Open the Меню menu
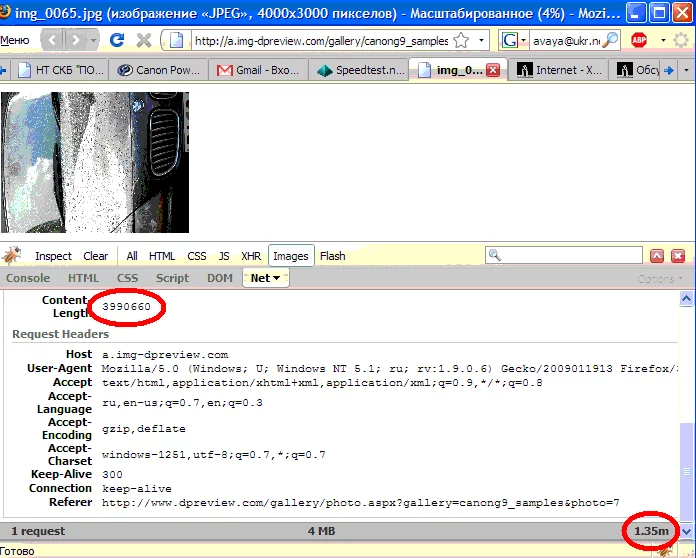The width and height of the screenshot is (696, 558). (x=15, y=40)
